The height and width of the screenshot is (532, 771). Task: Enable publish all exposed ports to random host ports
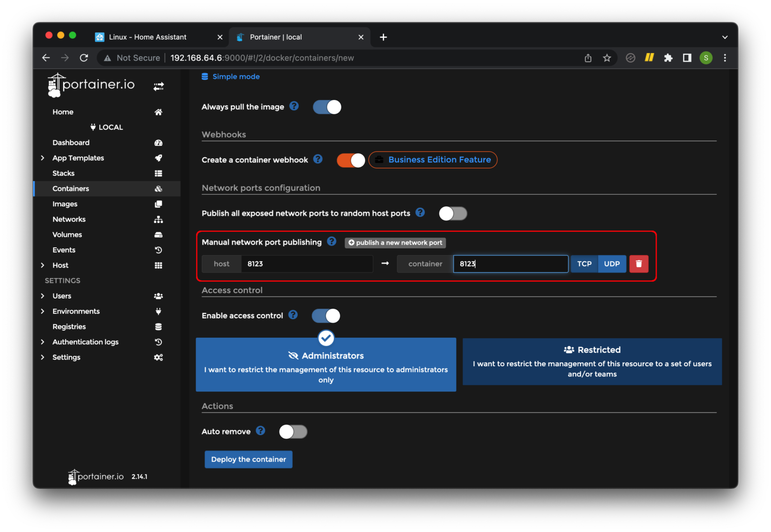point(453,213)
